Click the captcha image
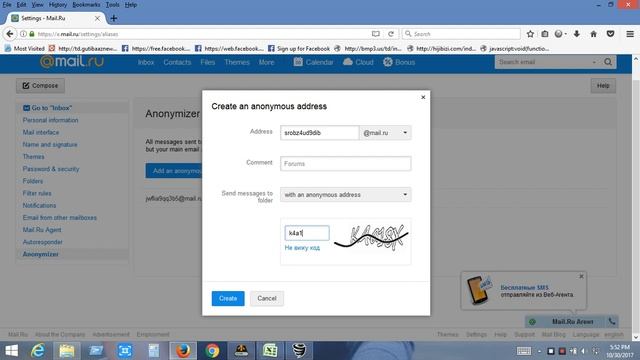640x360 pixels. (x=371, y=237)
